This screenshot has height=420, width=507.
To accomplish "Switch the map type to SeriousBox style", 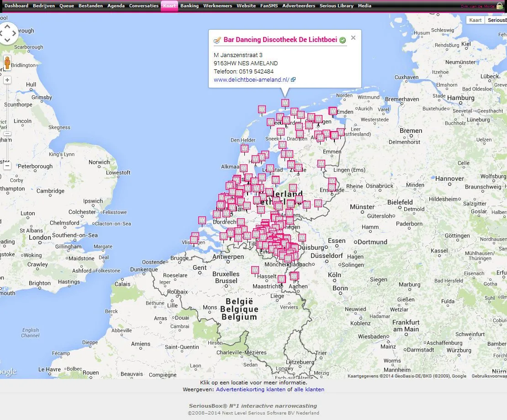I will (x=496, y=20).
